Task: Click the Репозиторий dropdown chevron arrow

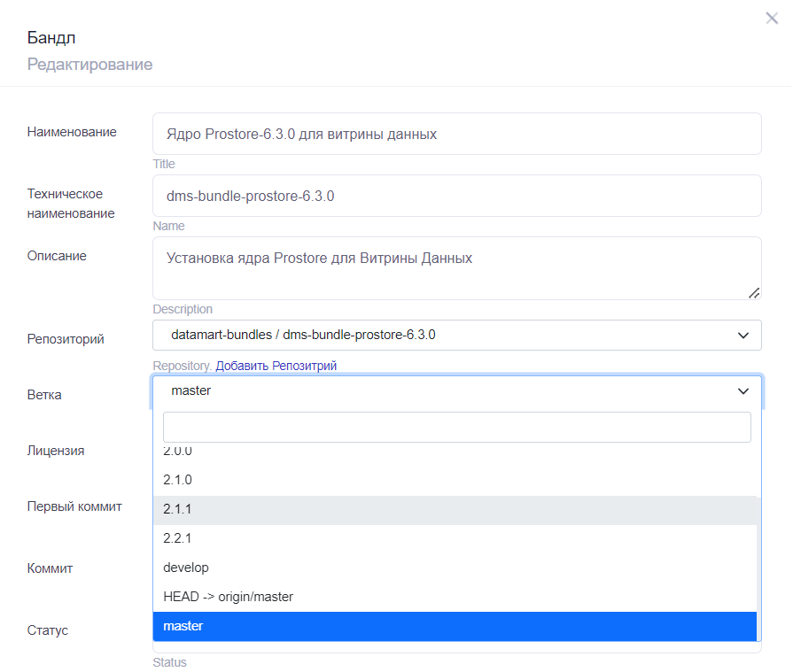Action: click(x=742, y=335)
